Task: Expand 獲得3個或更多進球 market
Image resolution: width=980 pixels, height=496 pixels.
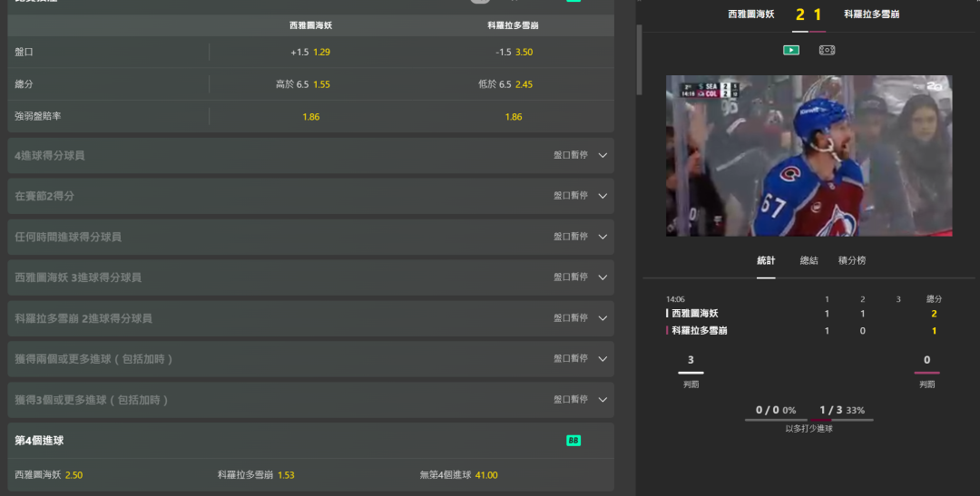Action: (x=603, y=400)
